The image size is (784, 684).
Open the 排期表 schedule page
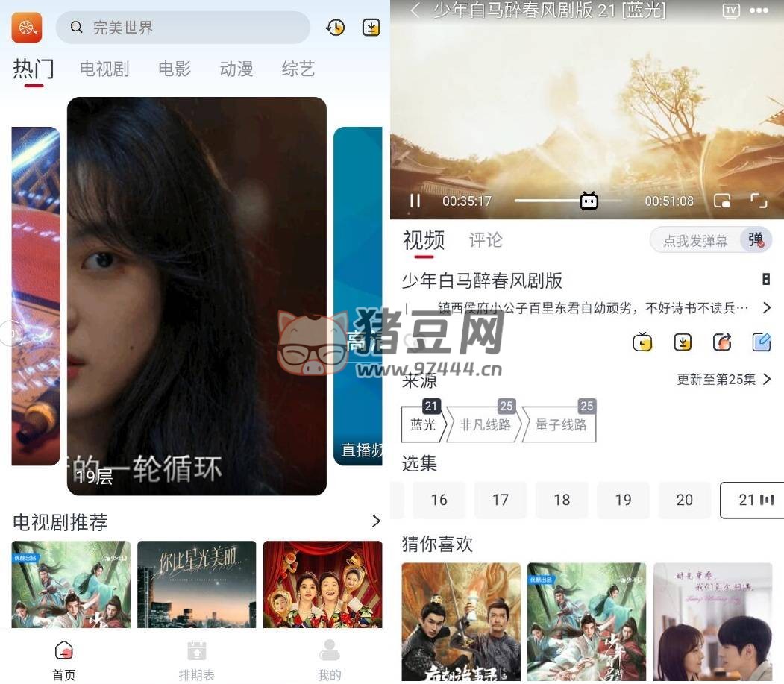pyautogui.click(x=196, y=660)
